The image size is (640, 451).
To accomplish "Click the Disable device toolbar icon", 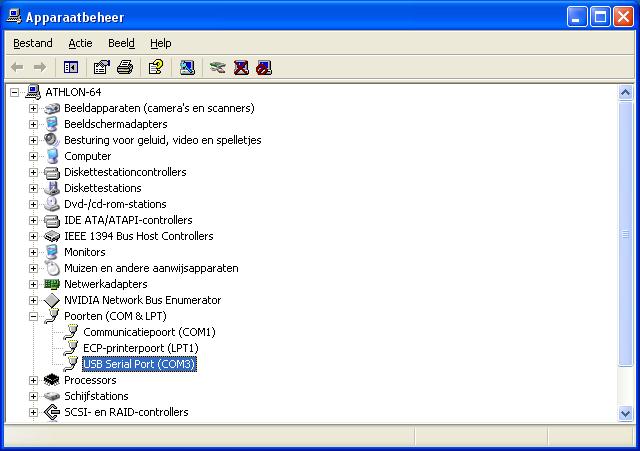I will (x=264, y=68).
